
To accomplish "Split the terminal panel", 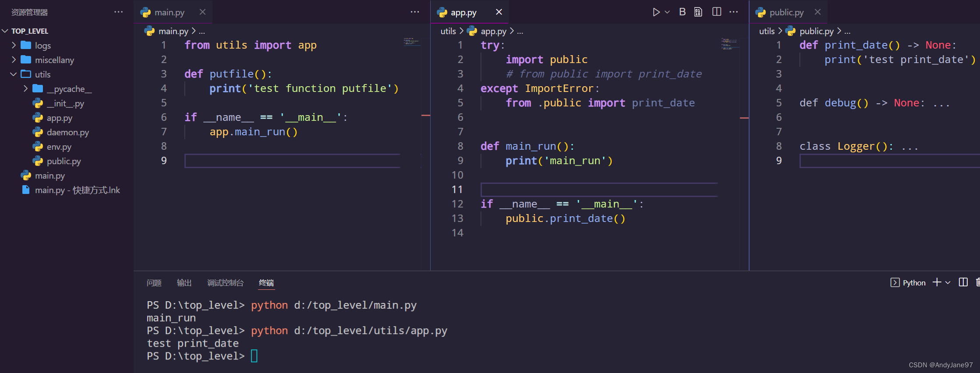I will click(x=963, y=282).
